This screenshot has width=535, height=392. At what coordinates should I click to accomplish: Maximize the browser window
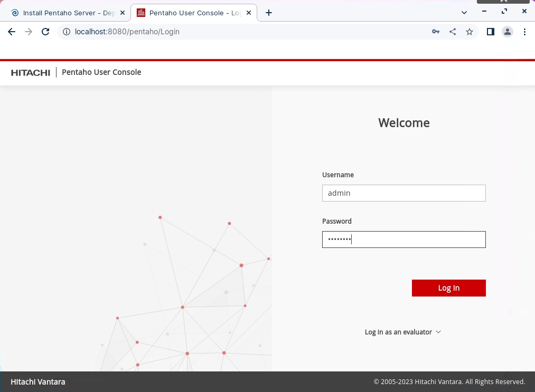[x=504, y=11]
